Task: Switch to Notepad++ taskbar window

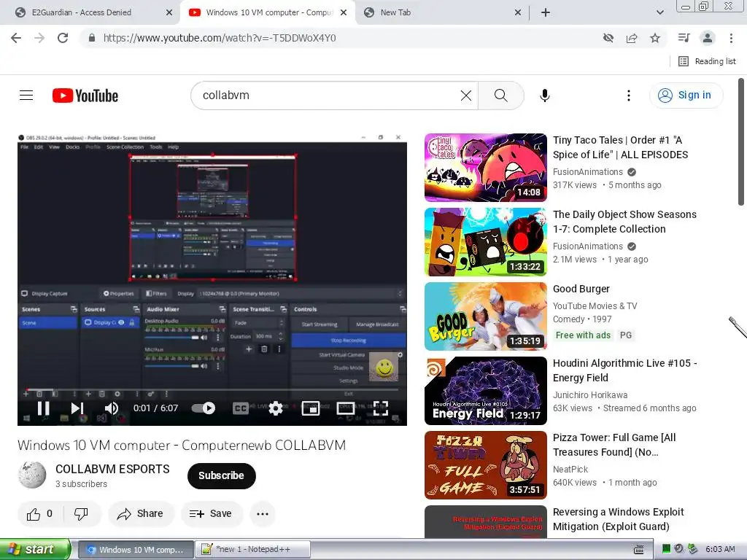Action: (x=253, y=549)
